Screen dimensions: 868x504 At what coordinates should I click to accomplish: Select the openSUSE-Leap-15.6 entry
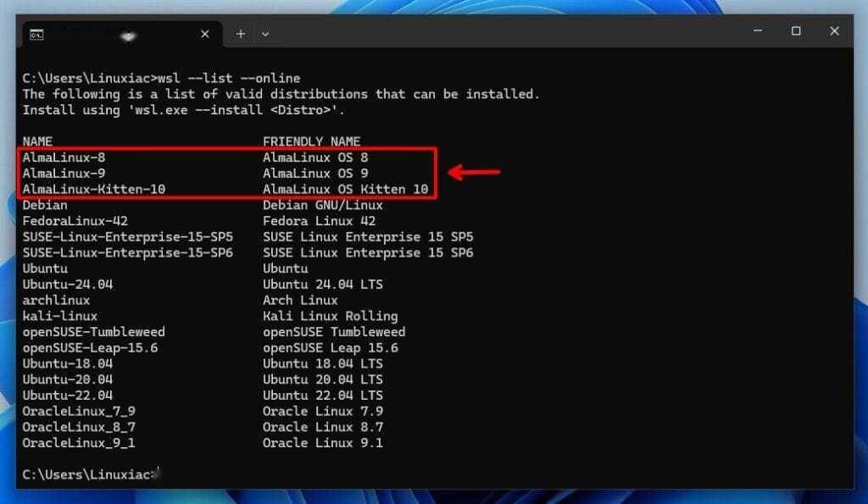90,348
